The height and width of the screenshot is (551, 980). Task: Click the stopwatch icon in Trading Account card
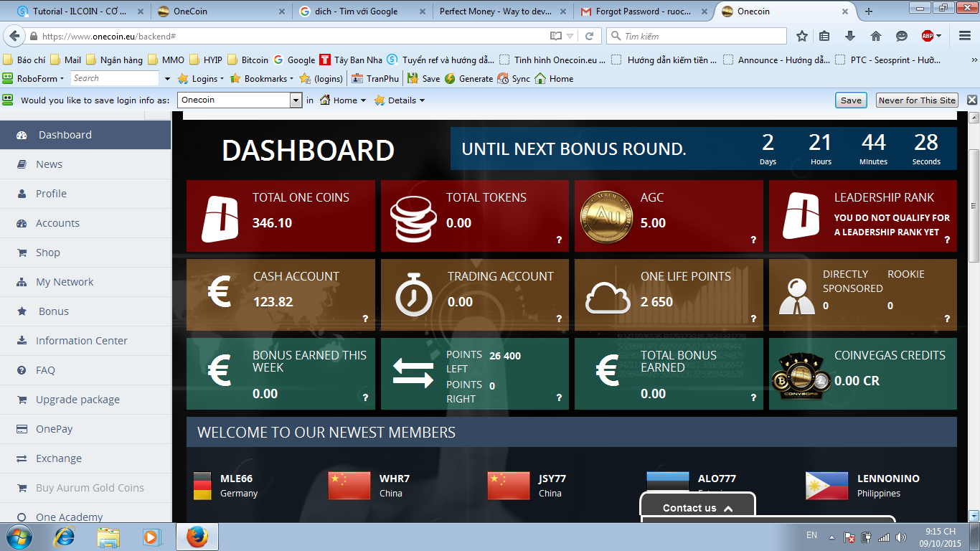click(x=413, y=294)
